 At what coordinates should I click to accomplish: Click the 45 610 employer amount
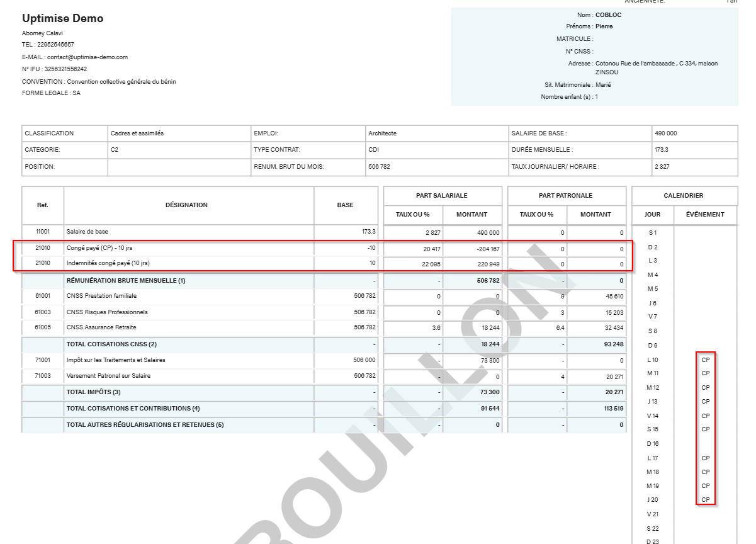click(x=614, y=296)
